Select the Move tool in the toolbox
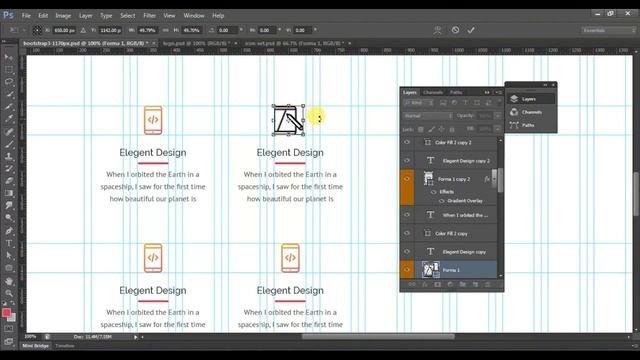 (x=9, y=57)
